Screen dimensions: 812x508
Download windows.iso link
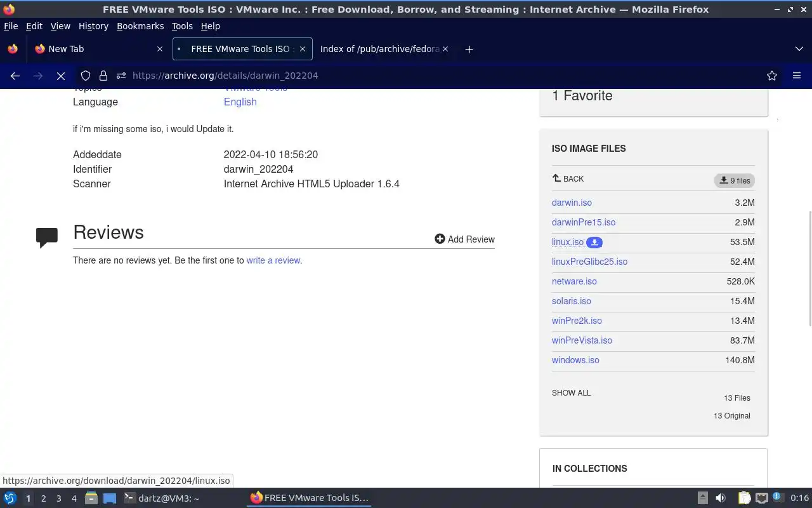(575, 360)
